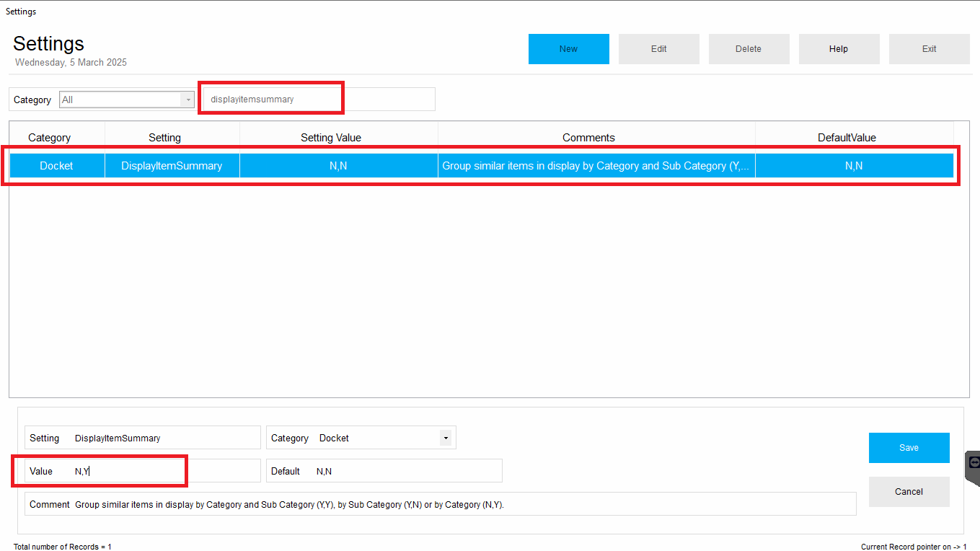980x551 pixels.
Task: Click the Comments cell starting 'Group similar items'
Action: (596, 166)
